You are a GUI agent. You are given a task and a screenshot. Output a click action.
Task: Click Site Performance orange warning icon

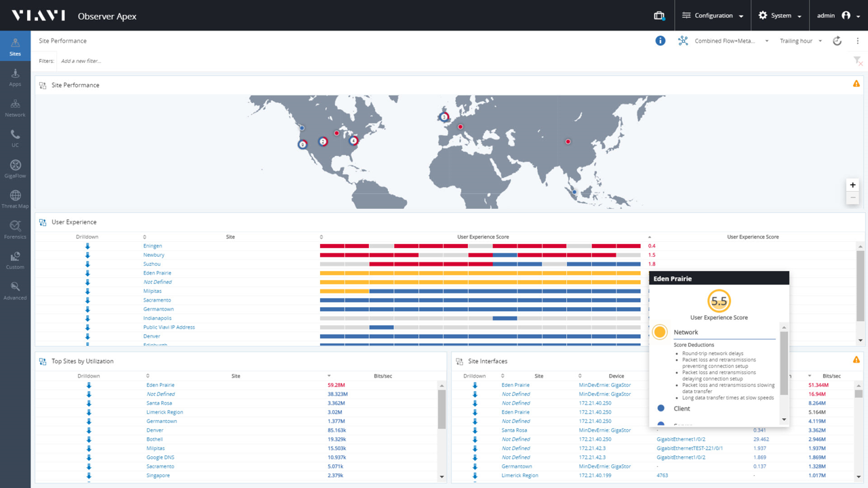[x=856, y=84]
